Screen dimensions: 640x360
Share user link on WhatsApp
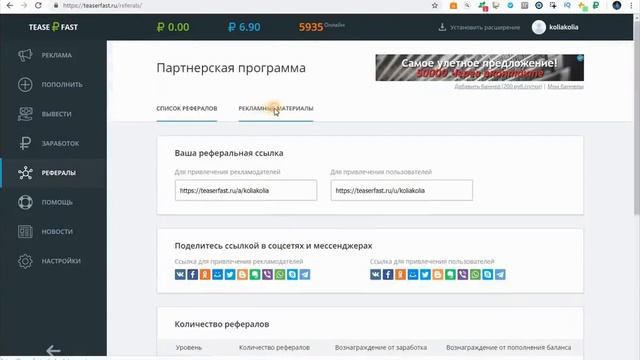(476, 274)
